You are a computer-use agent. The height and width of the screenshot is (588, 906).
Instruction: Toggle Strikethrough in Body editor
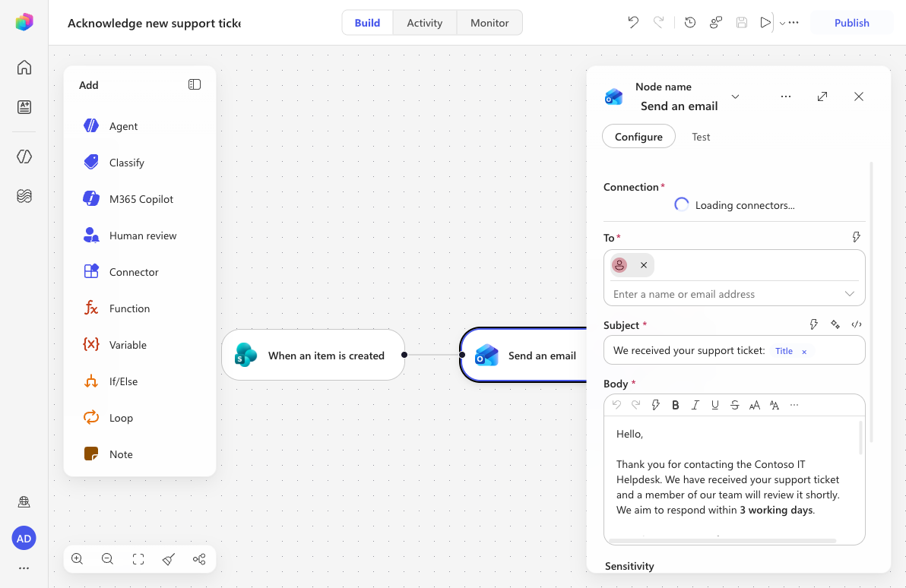(734, 405)
